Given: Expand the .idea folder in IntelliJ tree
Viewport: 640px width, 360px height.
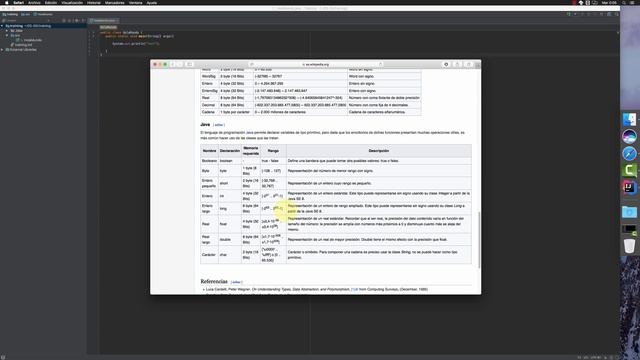Looking at the screenshot, I should 7,31.
